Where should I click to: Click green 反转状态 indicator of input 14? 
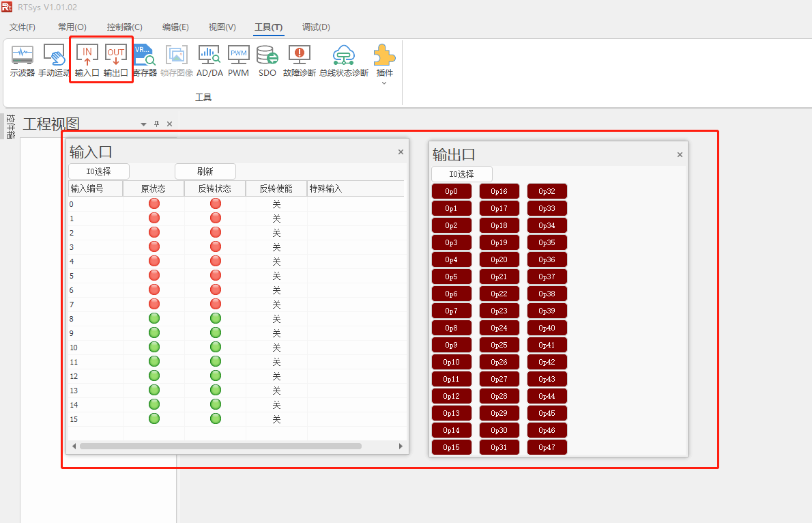click(216, 404)
